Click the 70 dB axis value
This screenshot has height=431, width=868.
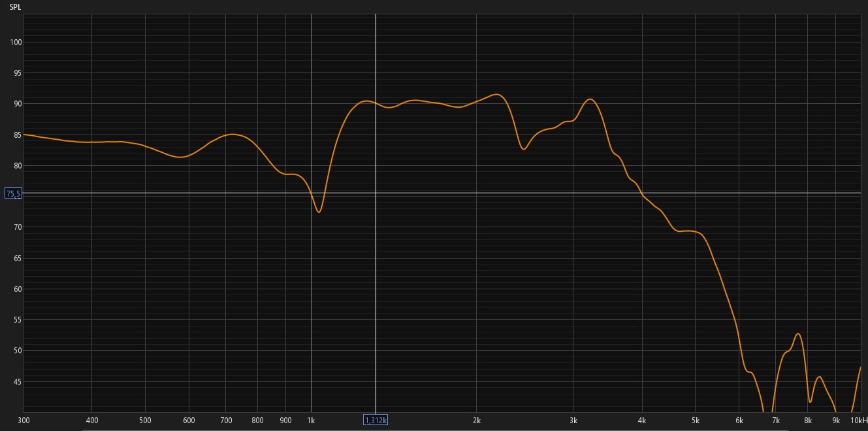[x=18, y=227]
